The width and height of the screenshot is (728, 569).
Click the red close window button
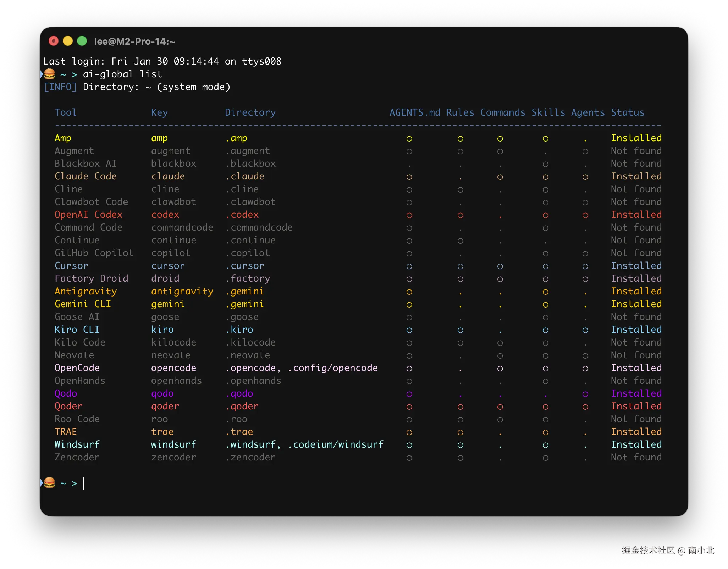click(54, 41)
